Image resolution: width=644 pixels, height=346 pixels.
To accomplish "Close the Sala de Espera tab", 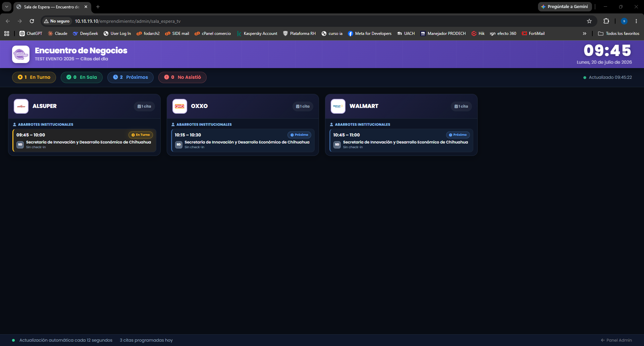I will tap(86, 7).
